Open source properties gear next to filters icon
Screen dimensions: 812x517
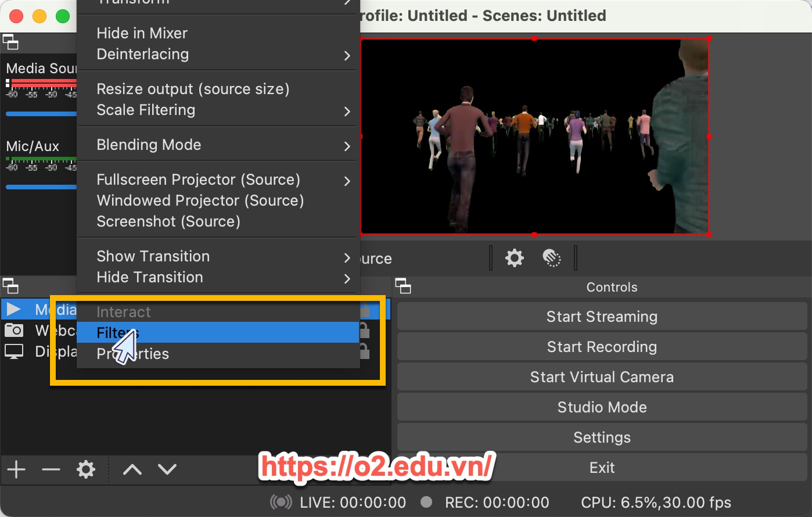click(514, 257)
